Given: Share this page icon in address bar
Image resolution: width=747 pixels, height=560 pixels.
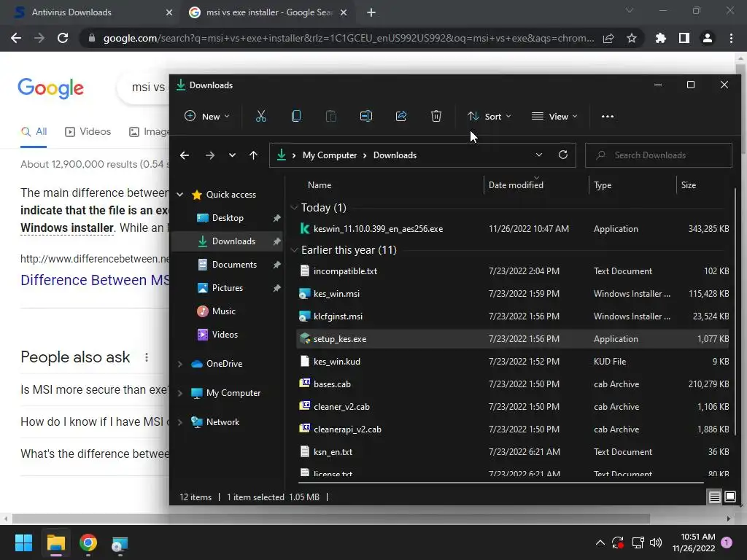Looking at the screenshot, I should tap(608, 38).
